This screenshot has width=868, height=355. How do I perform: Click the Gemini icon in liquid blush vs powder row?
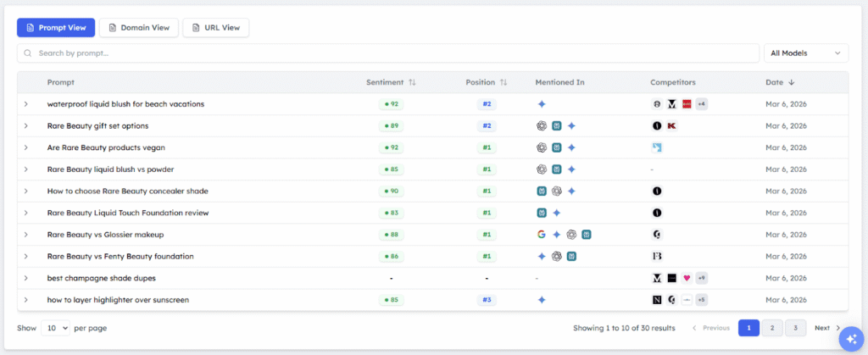[571, 169]
